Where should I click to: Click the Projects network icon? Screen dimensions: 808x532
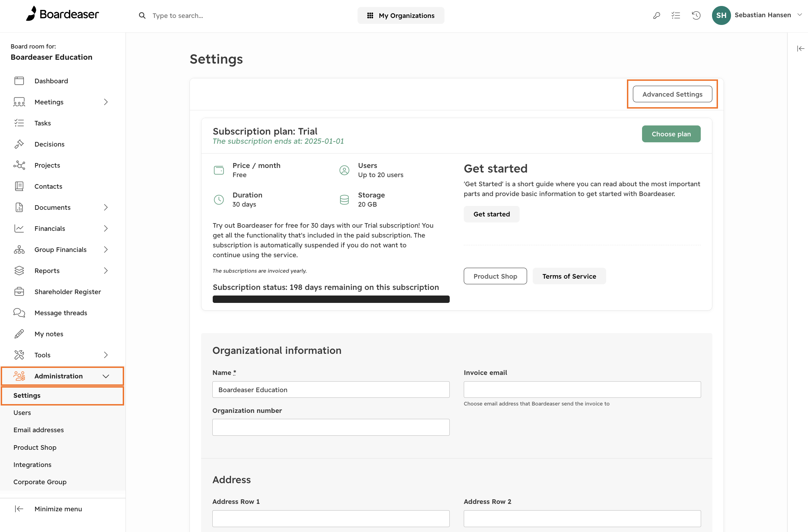coord(19,165)
